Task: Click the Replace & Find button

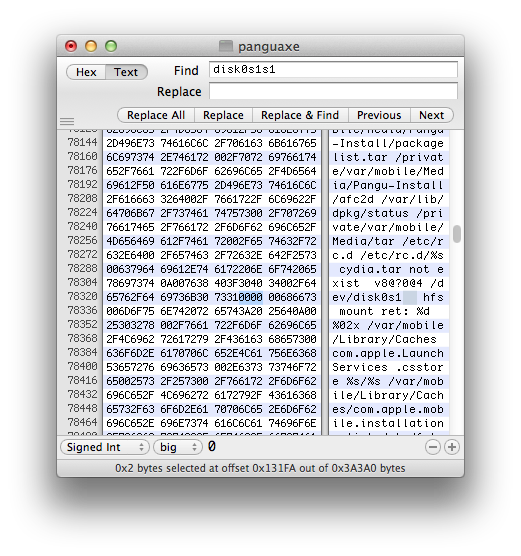Action: [x=300, y=115]
